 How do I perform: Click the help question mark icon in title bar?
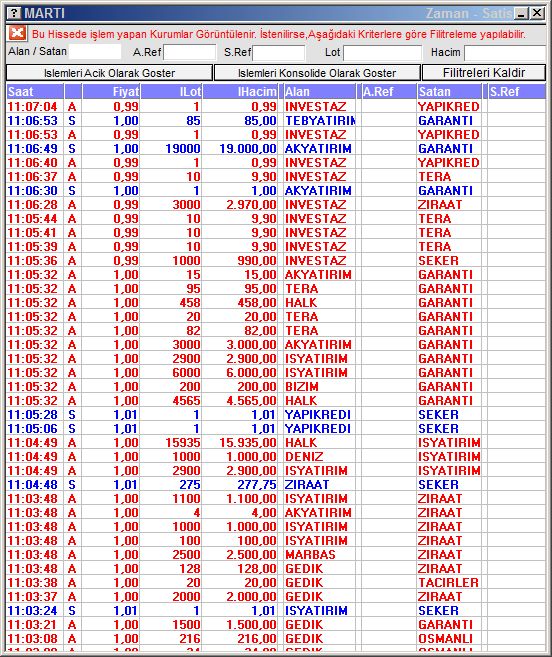[x=14, y=13]
